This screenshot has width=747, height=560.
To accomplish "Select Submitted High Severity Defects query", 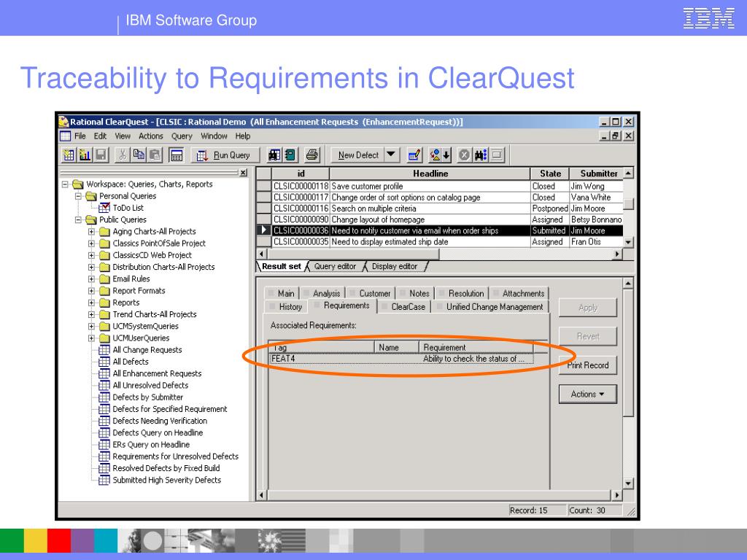I will click(x=167, y=480).
